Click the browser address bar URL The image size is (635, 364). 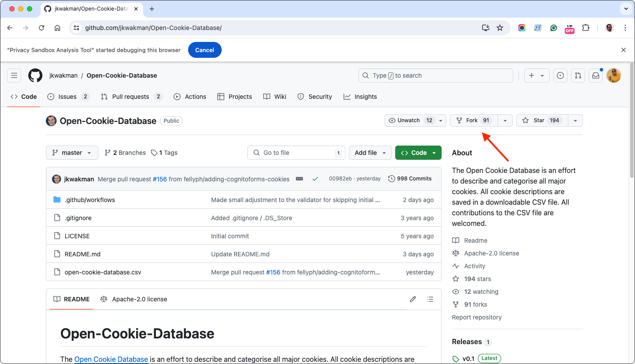coord(153,28)
